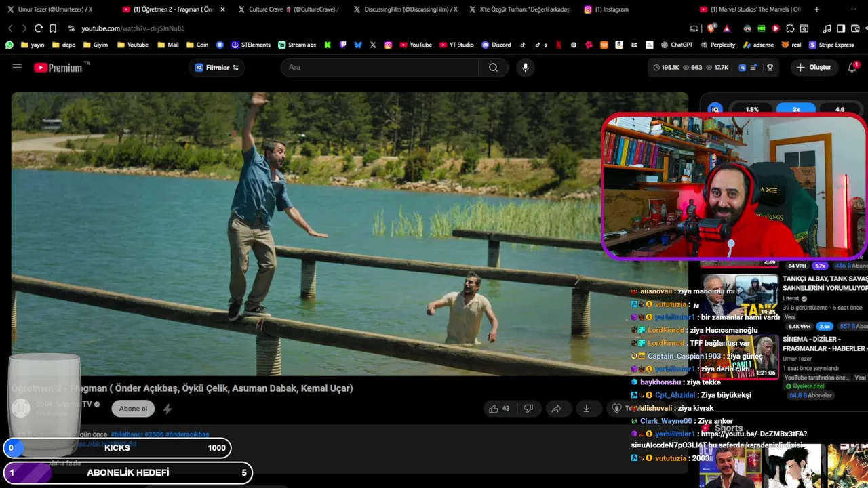Open the browser extensions puzzle icon
The width and height of the screenshot is (868, 488).
click(790, 28)
